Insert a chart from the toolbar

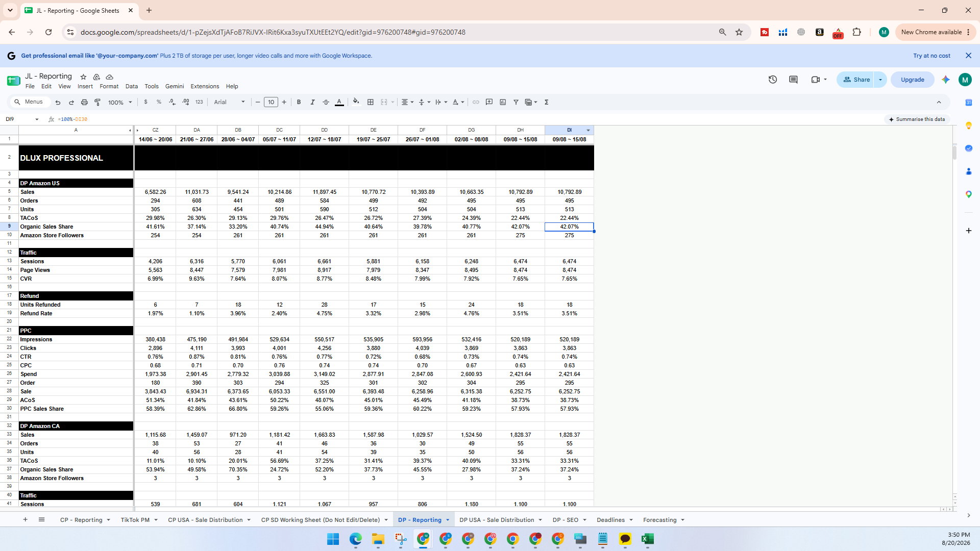pyautogui.click(x=503, y=102)
